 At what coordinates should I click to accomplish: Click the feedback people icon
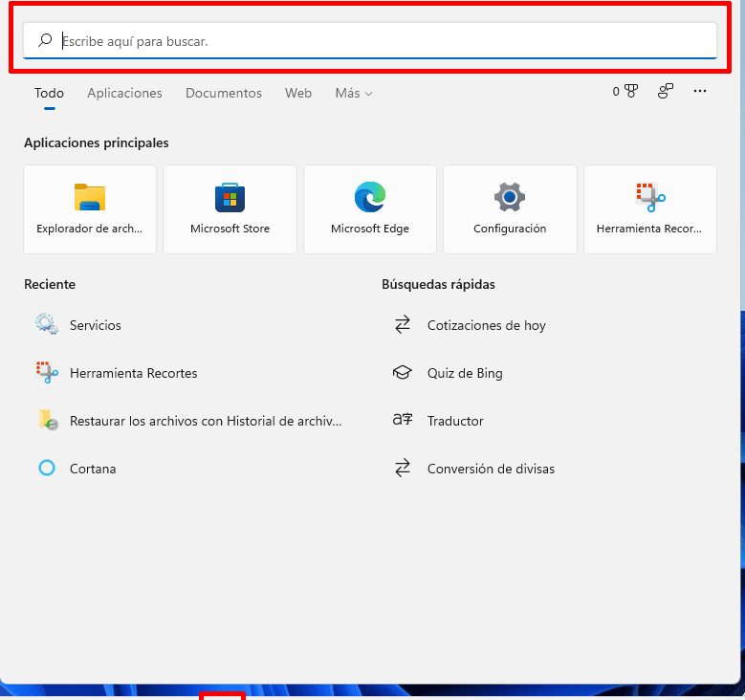coord(666,91)
